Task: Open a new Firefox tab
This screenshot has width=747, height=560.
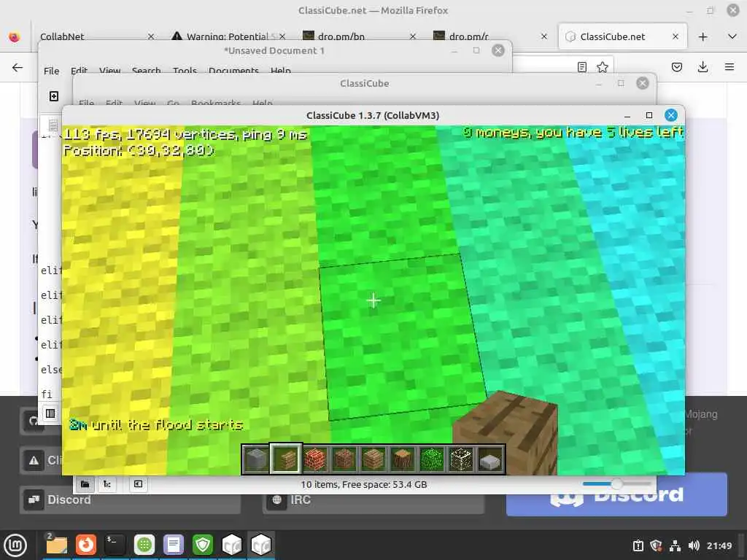Action: click(x=703, y=36)
